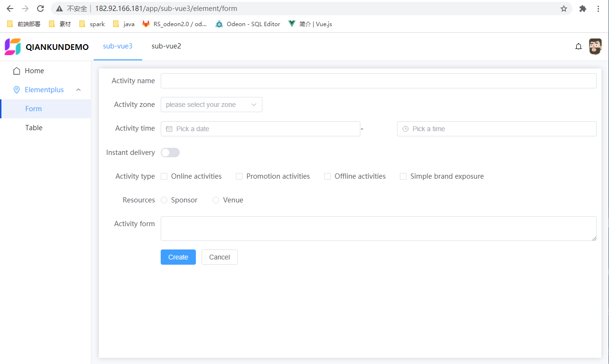Click the Create button
The image size is (609, 364).
(178, 257)
